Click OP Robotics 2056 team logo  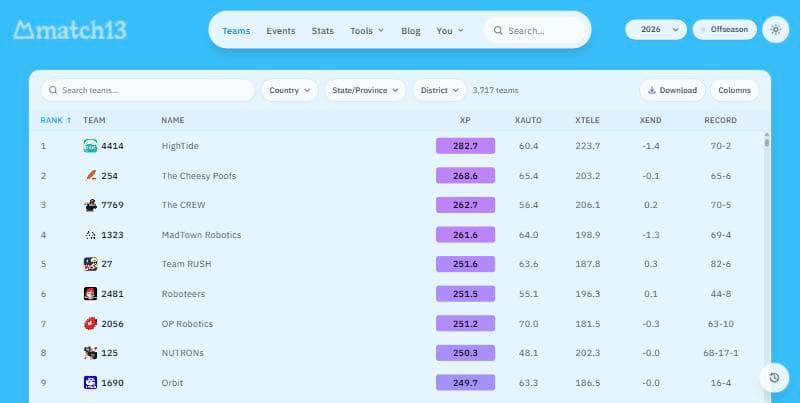90,323
